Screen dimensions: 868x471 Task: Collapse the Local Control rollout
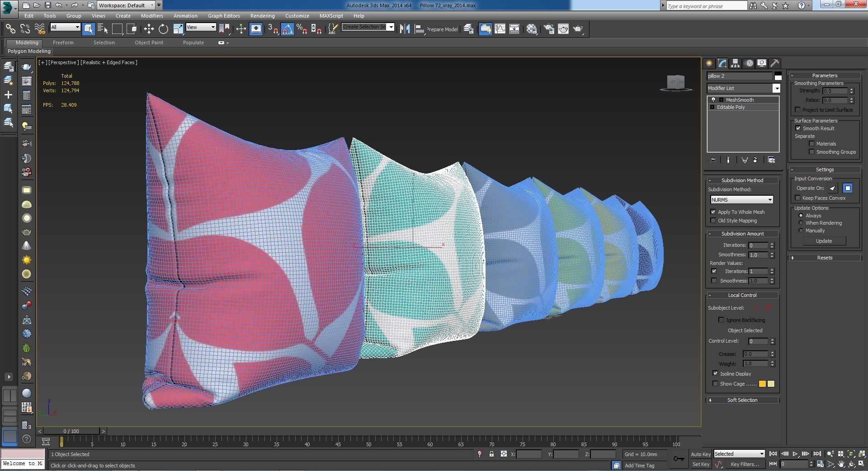[x=742, y=295]
